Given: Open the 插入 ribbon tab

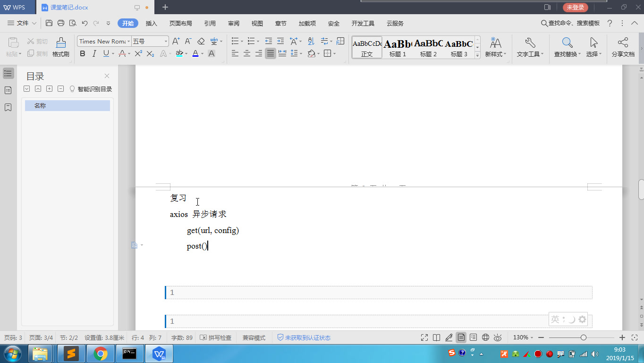Looking at the screenshot, I should [x=152, y=23].
